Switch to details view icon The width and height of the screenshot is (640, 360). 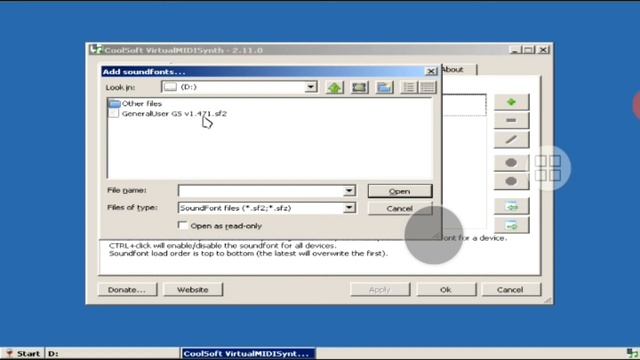point(427,87)
